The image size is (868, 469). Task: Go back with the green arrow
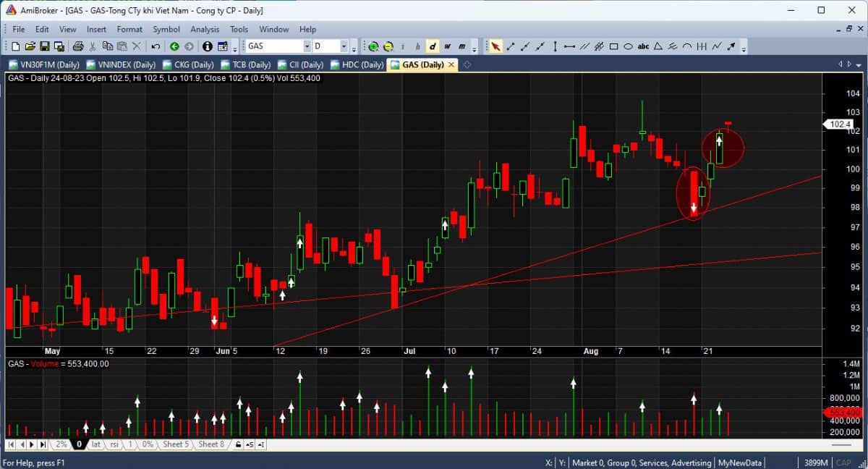[x=175, y=46]
